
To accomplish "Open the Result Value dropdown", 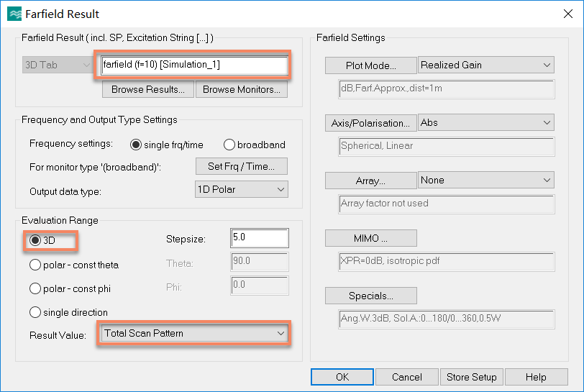I will (193, 333).
